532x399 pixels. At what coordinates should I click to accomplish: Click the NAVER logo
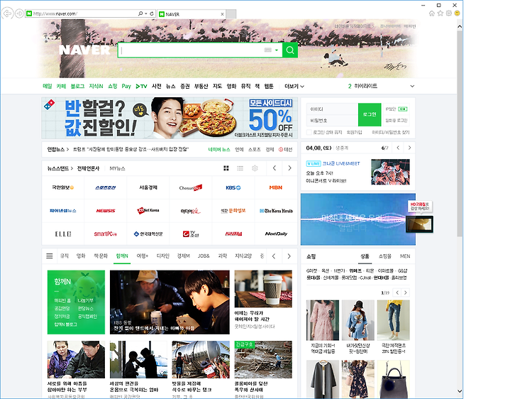tap(84, 50)
